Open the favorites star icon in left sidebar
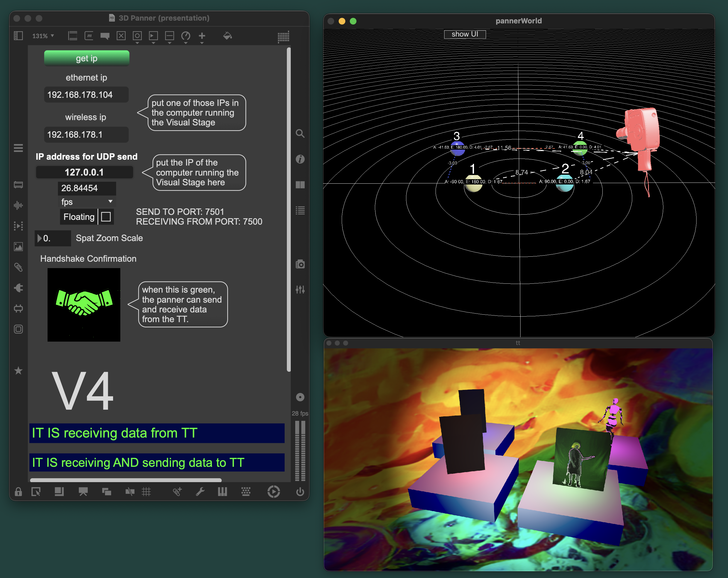This screenshot has height=578, width=728. (18, 371)
